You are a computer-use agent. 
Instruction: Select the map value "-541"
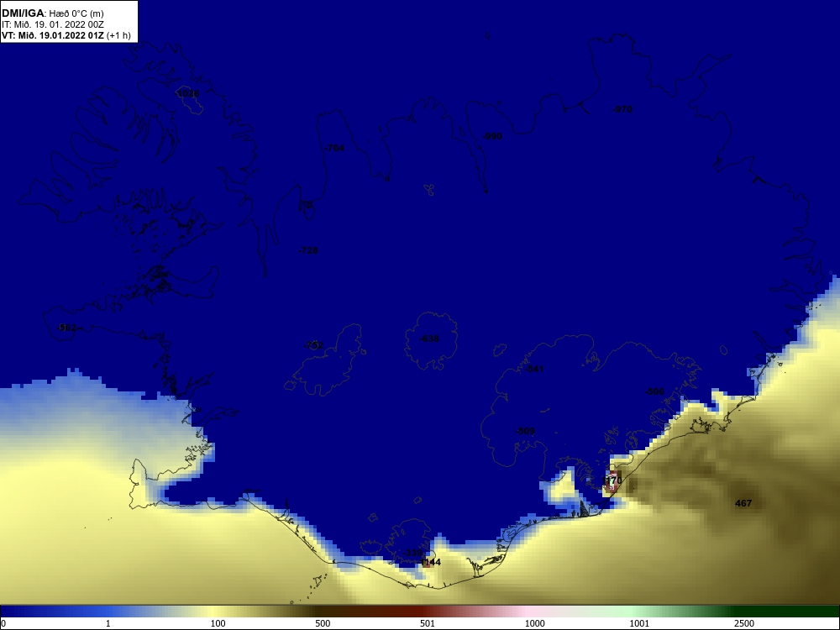click(x=534, y=369)
